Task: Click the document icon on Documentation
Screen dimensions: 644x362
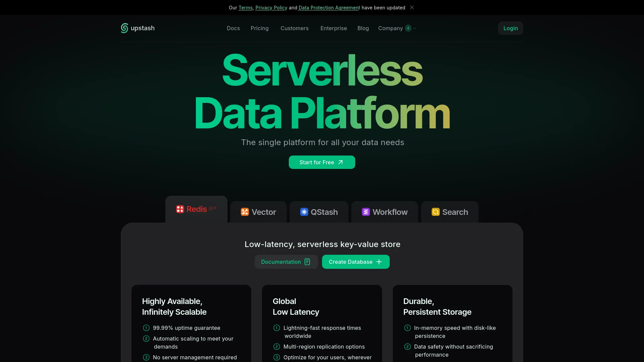Action: pyautogui.click(x=307, y=262)
